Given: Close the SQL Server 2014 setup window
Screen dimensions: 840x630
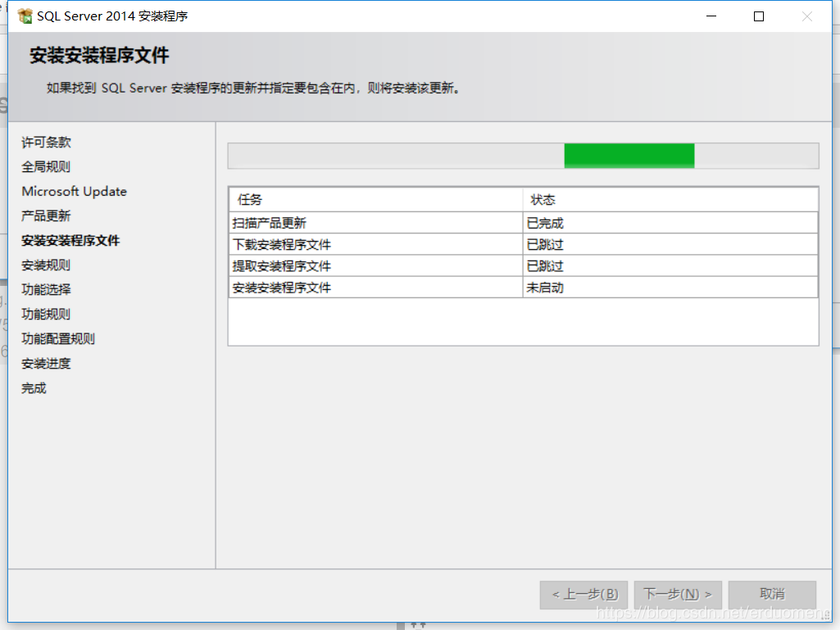Looking at the screenshot, I should tap(806, 16).
